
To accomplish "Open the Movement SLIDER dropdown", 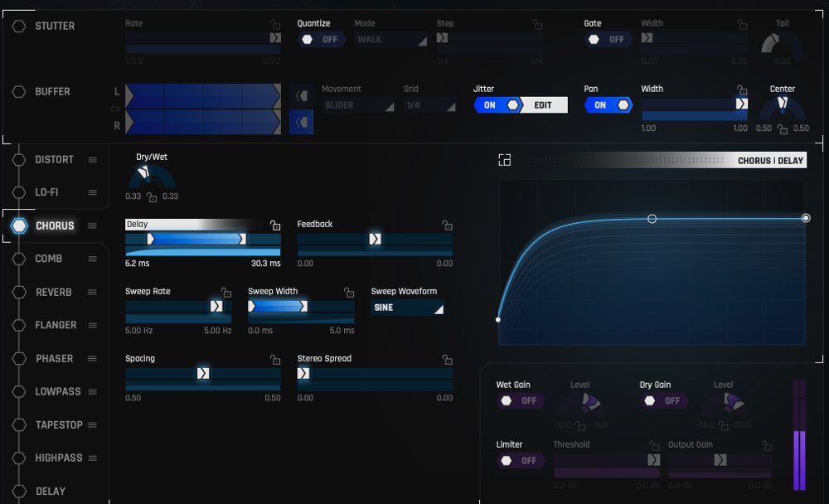I will click(357, 105).
